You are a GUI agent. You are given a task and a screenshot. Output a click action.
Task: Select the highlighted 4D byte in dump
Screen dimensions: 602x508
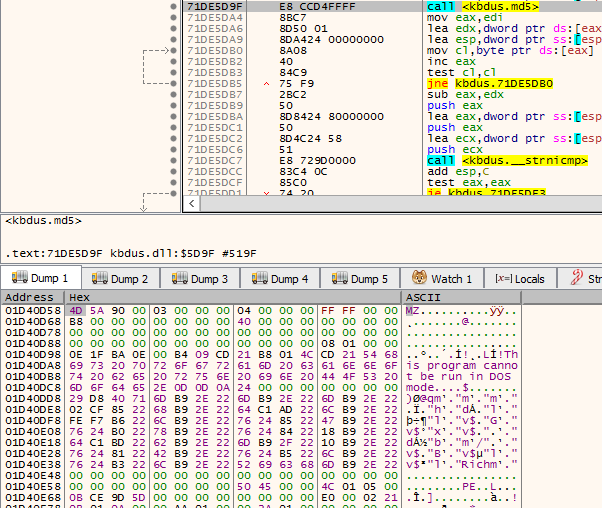(76, 310)
